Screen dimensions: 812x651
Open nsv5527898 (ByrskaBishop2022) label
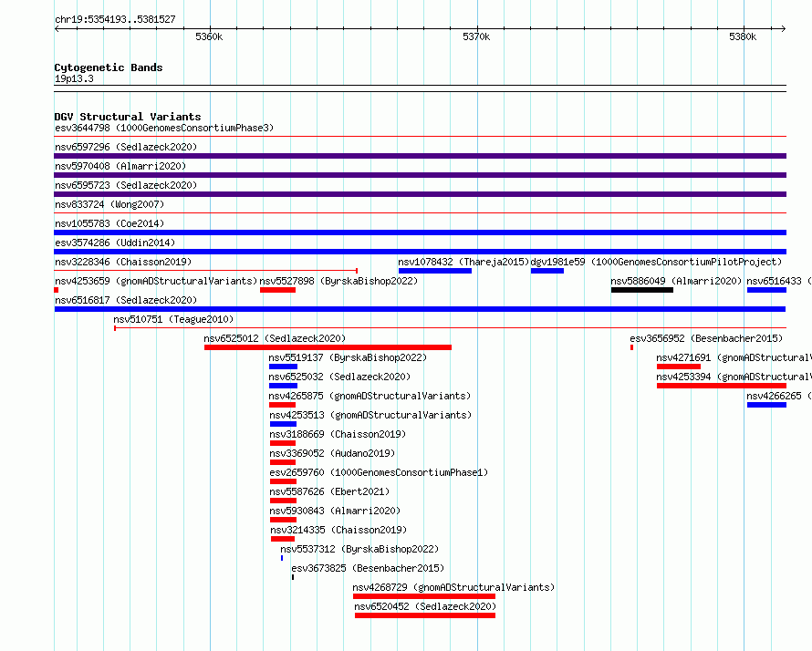click(338, 281)
